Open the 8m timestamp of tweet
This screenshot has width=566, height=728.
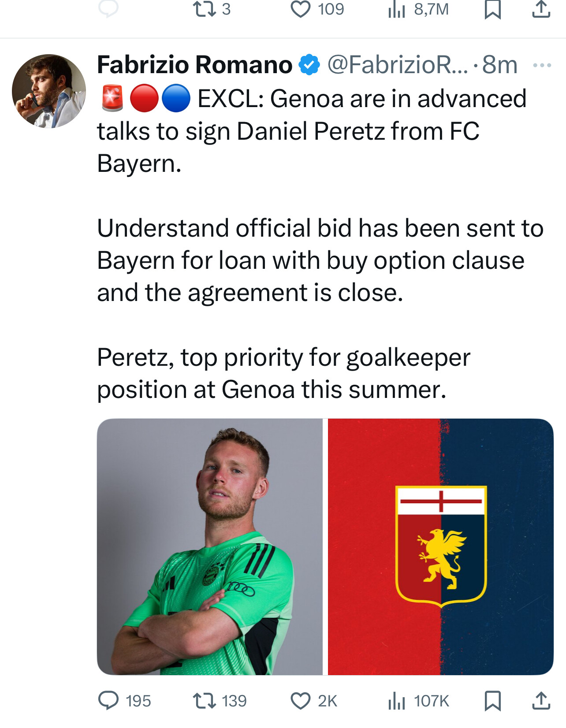click(x=499, y=65)
